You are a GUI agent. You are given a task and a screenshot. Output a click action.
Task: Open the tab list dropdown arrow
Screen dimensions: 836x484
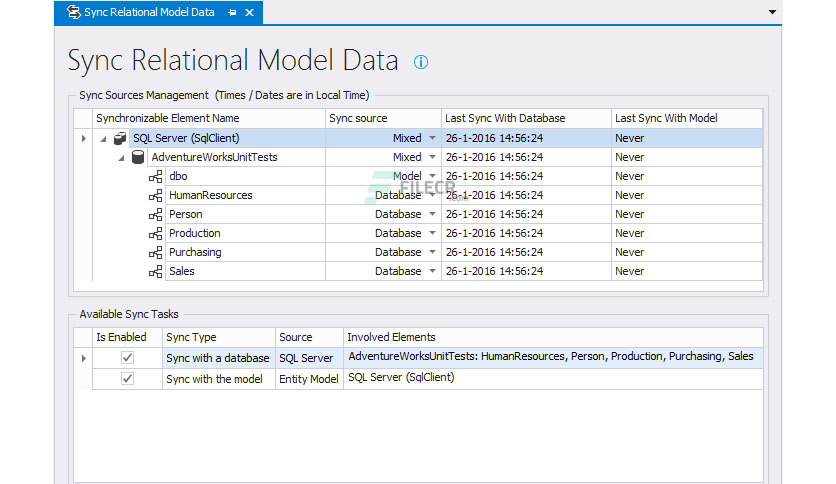click(772, 12)
